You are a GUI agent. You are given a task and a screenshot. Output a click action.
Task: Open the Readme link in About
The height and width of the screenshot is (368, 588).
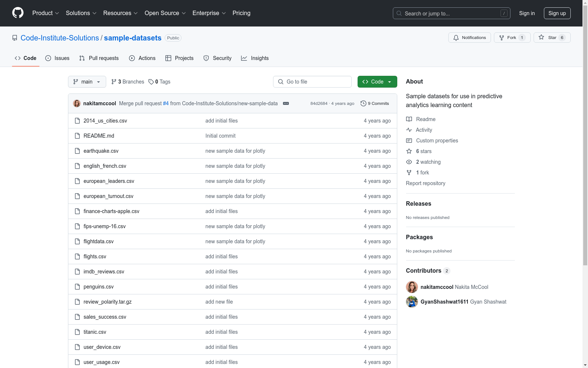421,119
